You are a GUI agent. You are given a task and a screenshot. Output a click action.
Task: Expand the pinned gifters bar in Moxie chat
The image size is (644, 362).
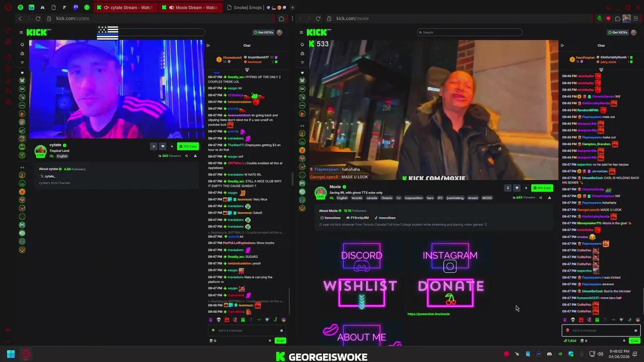(x=601, y=69)
